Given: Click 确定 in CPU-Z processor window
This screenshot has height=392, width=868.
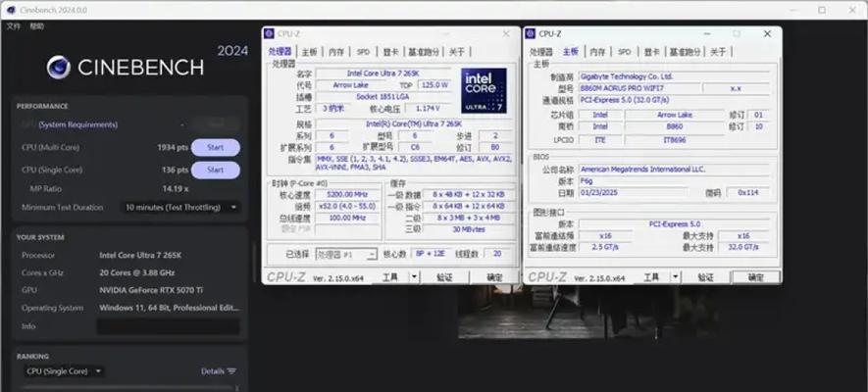Looking at the screenshot, I should (494, 277).
